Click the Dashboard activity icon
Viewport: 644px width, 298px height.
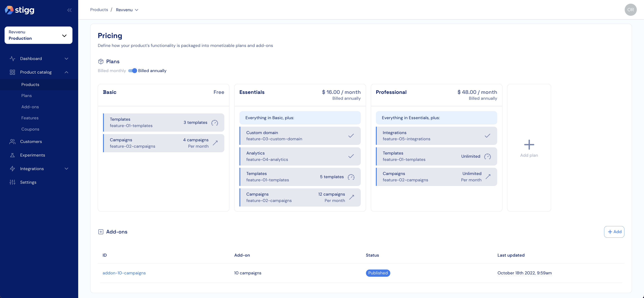(x=12, y=59)
